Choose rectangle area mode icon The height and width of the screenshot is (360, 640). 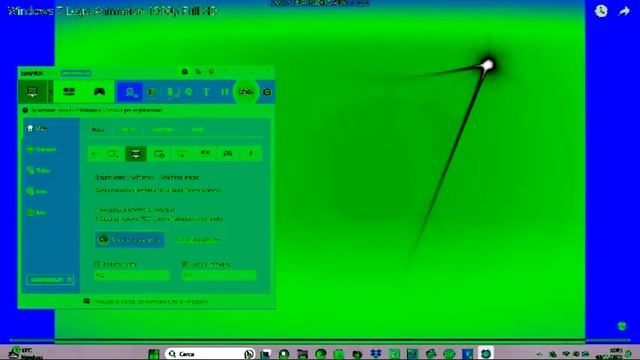click(x=113, y=153)
